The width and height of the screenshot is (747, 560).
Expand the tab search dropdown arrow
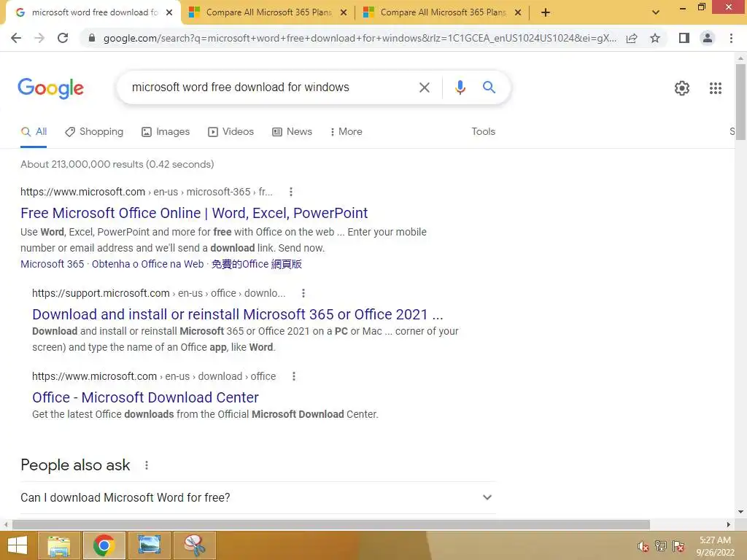[656, 12]
